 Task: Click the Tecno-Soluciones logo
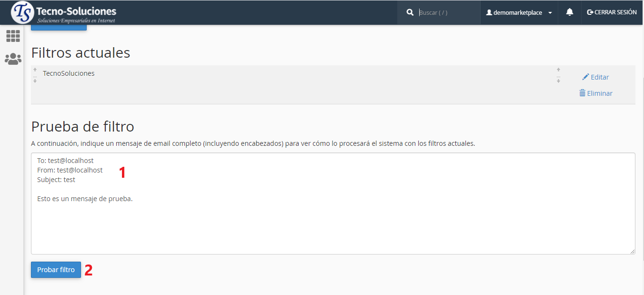pyautogui.click(x=64, y=13)
